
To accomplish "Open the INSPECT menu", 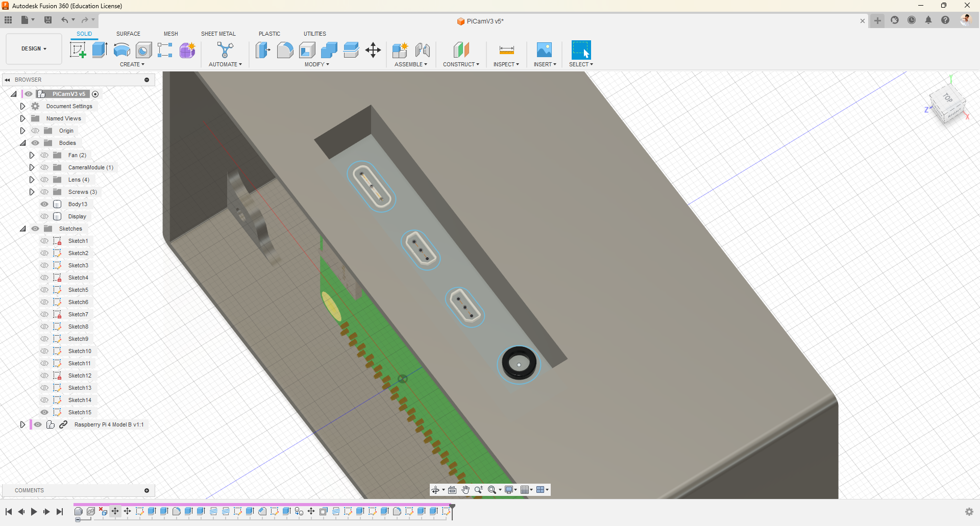I will pos(506,64).
